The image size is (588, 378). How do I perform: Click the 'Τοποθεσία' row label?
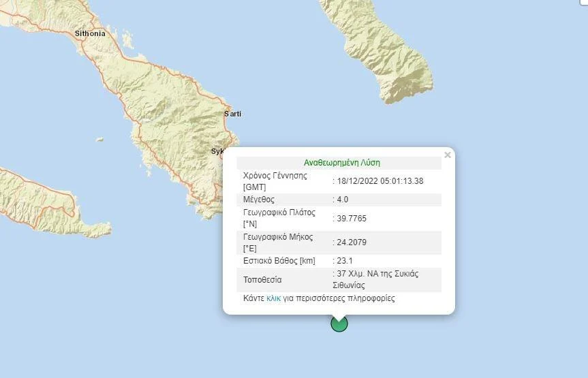click(x=262, y=280)
